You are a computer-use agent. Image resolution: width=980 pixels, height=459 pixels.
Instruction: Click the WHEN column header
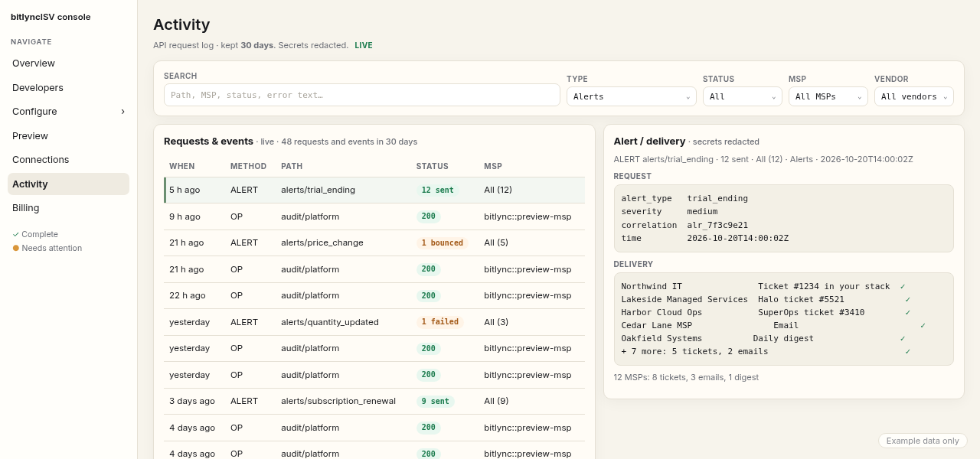182,166
